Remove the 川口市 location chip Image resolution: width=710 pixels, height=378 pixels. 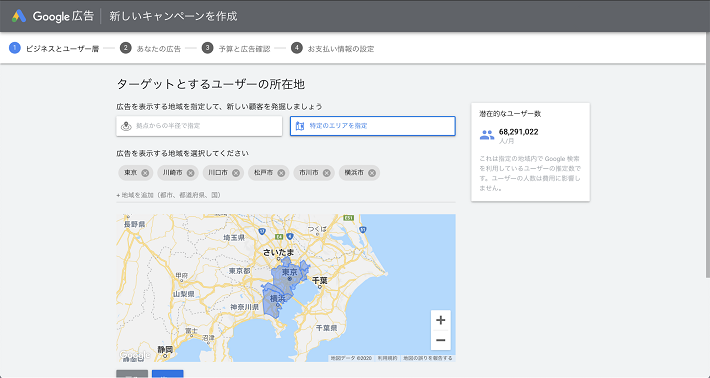tap(235, 173)
